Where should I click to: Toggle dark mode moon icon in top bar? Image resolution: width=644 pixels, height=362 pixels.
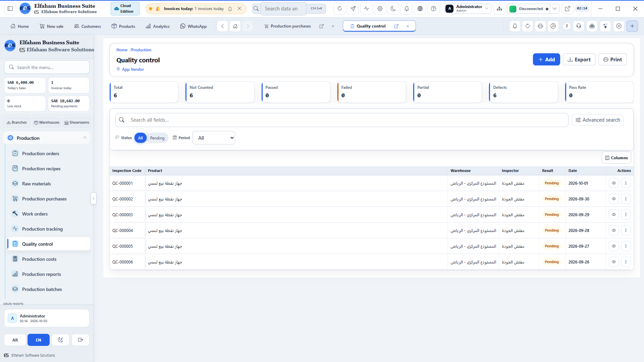(393, 9)
